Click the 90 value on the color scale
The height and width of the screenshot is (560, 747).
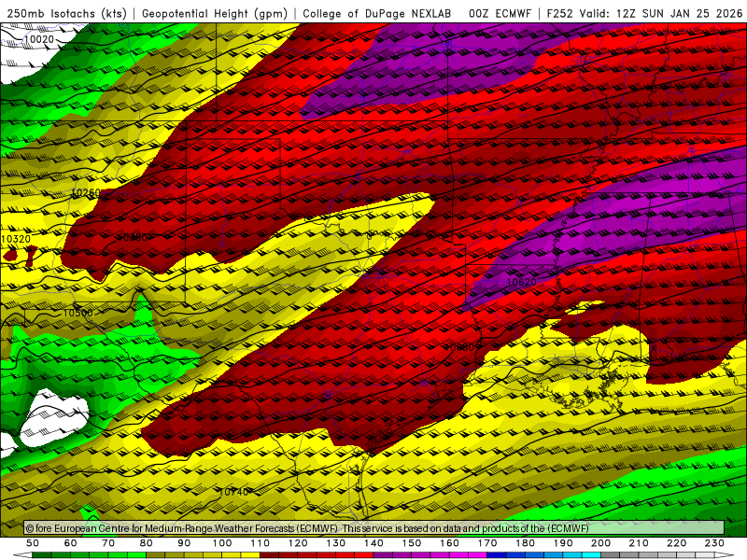tap(184, 543)
